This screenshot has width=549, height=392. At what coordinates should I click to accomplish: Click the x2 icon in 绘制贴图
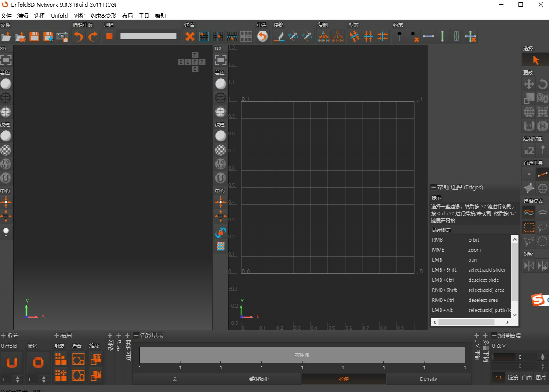[529, 150]
